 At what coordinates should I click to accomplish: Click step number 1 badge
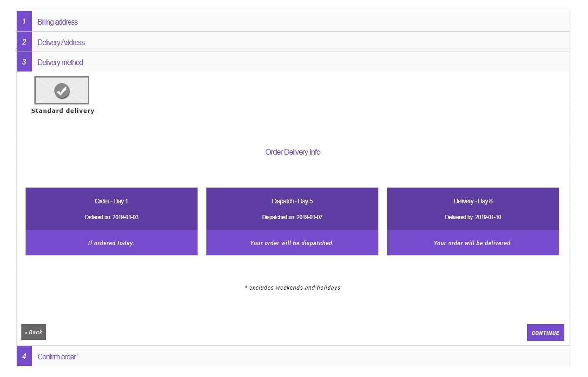click(24, 21)
